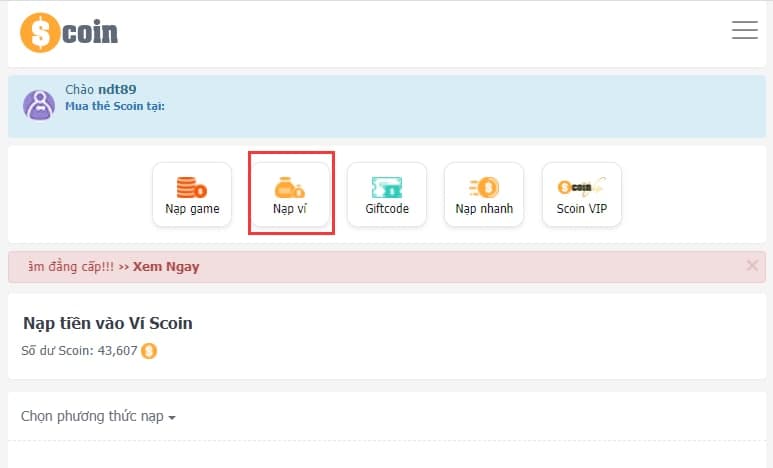
Task: Click the Mua thẻ Scoin tại text
Action: pyautogui.click(x=115, y=106)
